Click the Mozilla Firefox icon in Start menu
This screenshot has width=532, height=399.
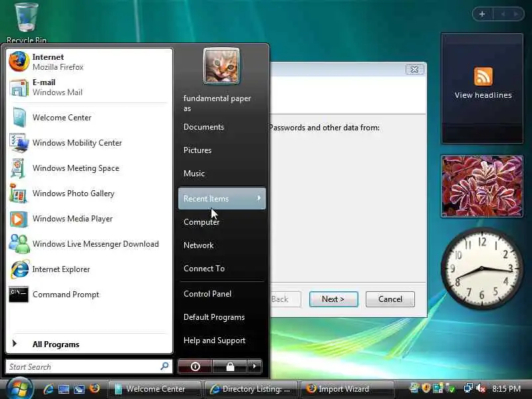tap(19, 61)
